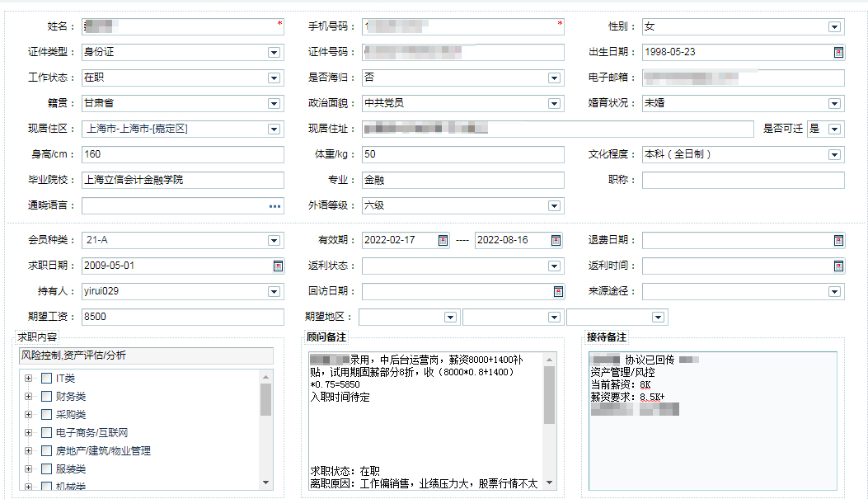Open the 来源途径 dropdown
This screenshot has width=868, height=499.
point(834,291)
